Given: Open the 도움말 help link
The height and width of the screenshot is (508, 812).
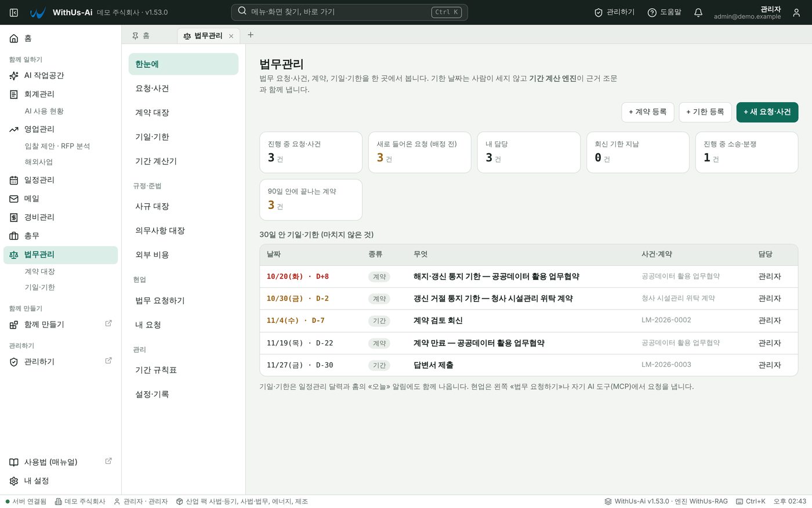Looking at the screenshot, I should pyautogui.click(x=664, y=12).
